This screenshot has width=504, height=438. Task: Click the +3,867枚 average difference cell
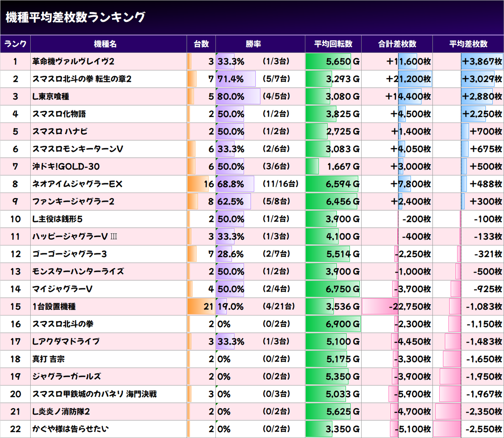[x=468, y=61]
